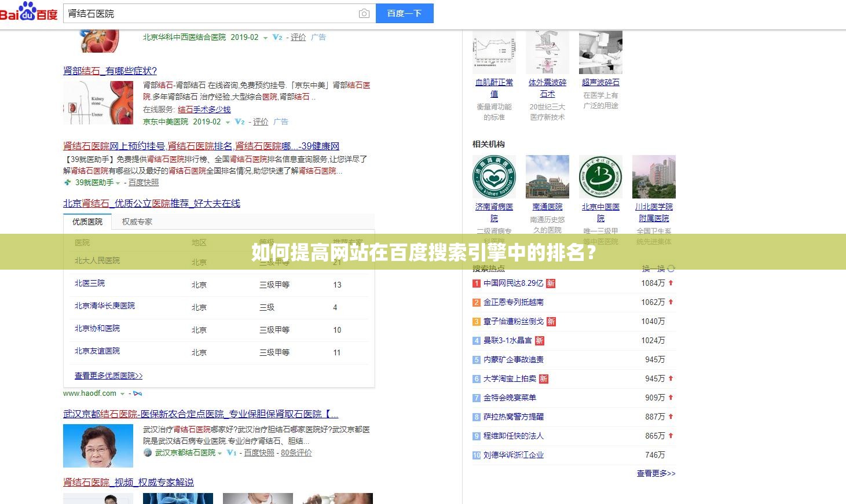Image resolution: width=846 pixels, height=504 pixels.
Task: Click 新 tag beside 曼联3-1水晶宫
Action: point(539,341)
